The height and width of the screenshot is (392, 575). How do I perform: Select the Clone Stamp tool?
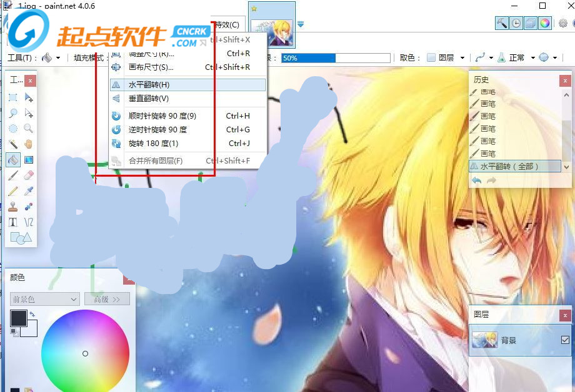click(13, 207)
